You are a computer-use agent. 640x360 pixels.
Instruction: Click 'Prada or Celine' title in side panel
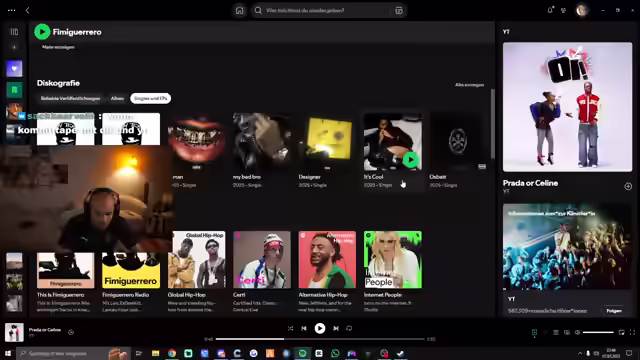point(530,183)
